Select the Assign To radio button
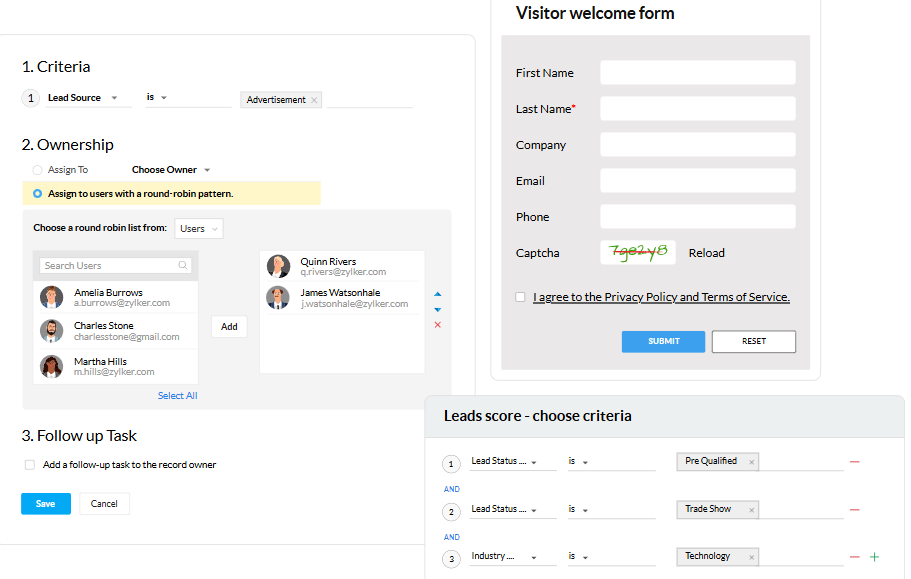This screenshot has width=911, height=579. coord(37,170)
